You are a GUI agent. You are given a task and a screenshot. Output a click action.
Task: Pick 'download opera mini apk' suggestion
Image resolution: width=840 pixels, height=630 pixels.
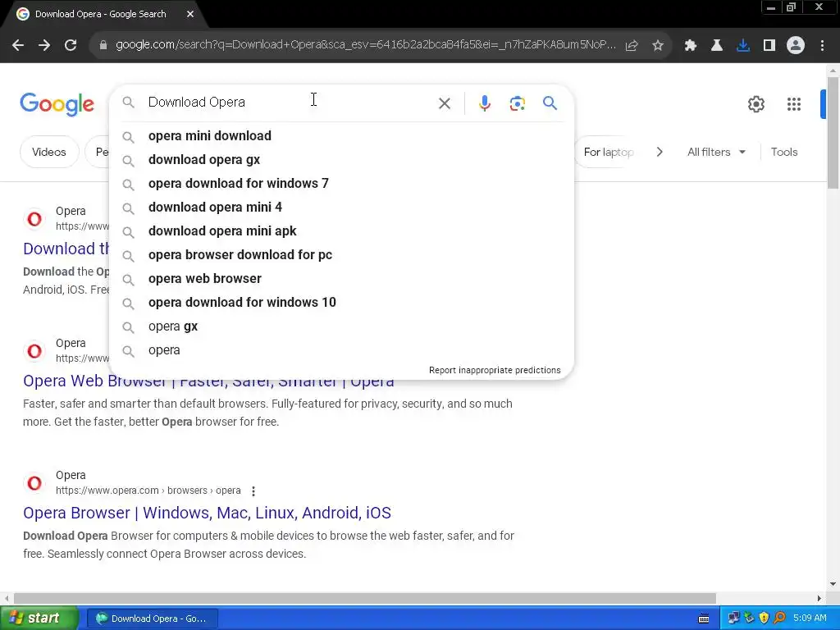coord(341,231)
